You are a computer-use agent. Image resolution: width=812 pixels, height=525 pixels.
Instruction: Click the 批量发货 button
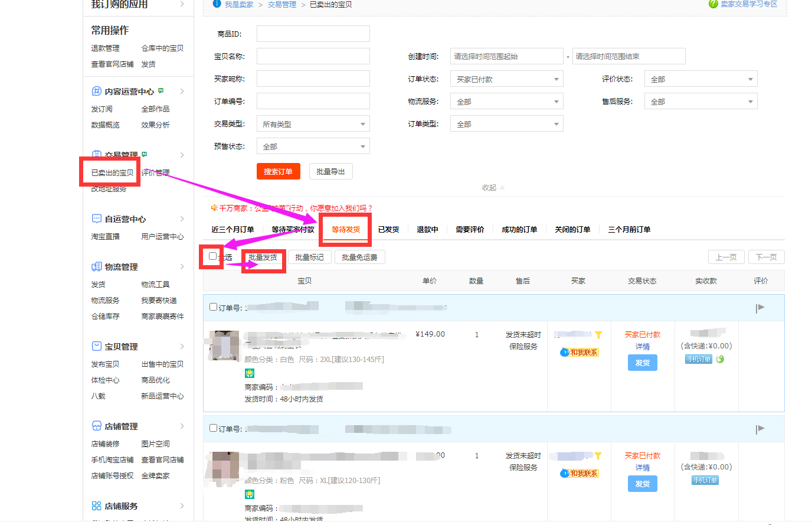(263, 257)
